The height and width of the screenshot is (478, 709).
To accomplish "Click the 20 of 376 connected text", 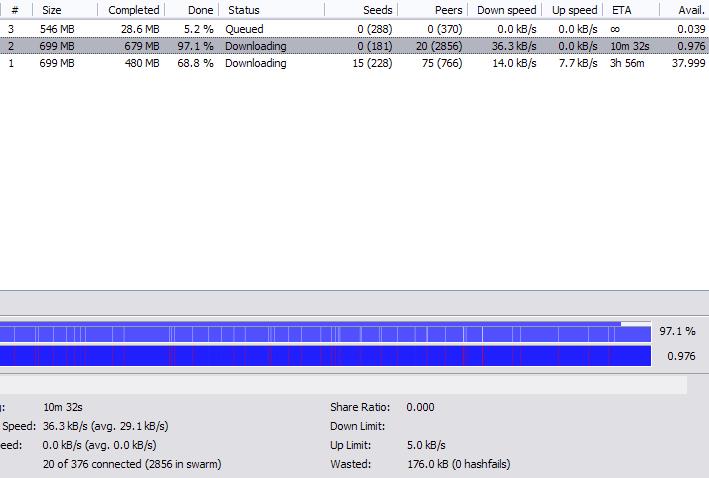I will tap(132, 464).
